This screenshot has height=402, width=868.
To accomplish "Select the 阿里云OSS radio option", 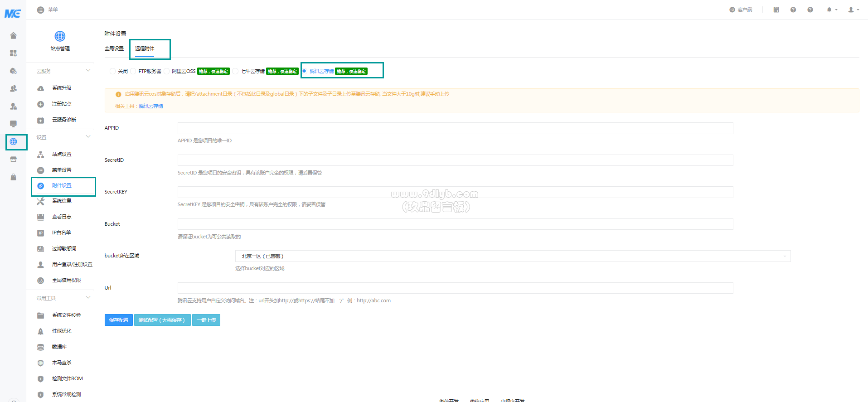I will pyautogui.click(x=167, y=71).
